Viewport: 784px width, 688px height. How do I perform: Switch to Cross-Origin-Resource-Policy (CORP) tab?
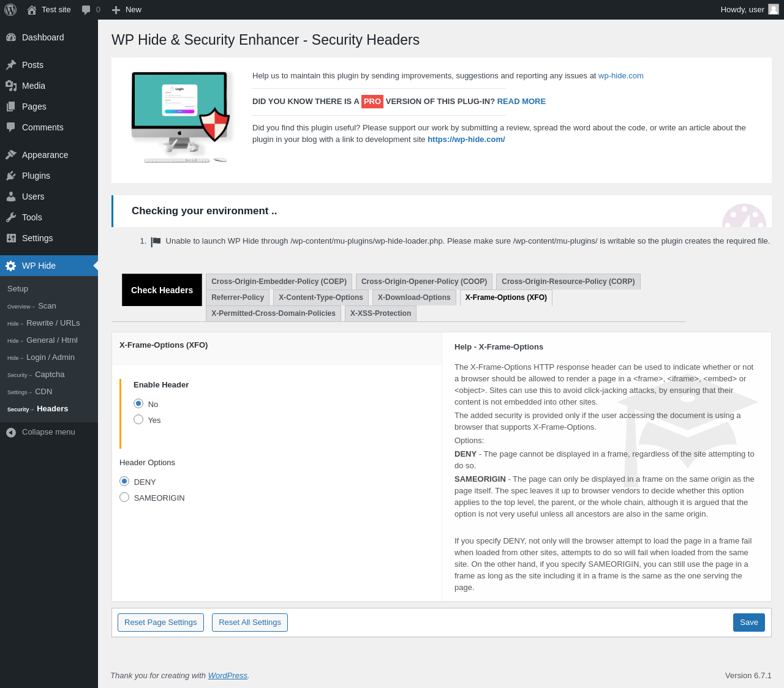point(568,282)
